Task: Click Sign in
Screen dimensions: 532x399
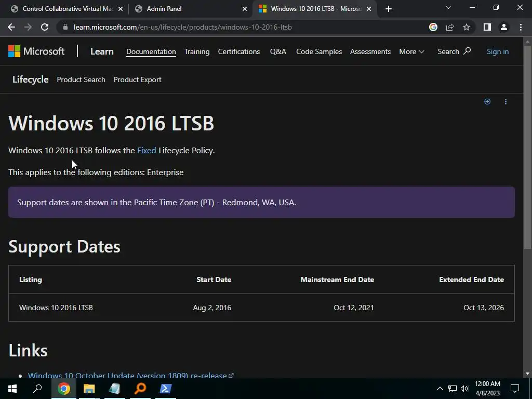Action: coord(498,51)
